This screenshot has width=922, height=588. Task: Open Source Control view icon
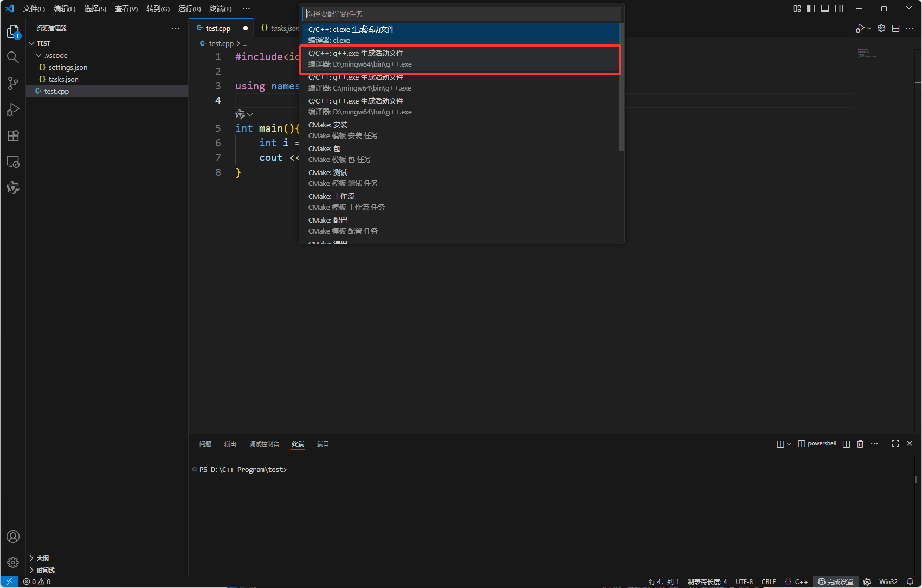click(x=13, y=83)
